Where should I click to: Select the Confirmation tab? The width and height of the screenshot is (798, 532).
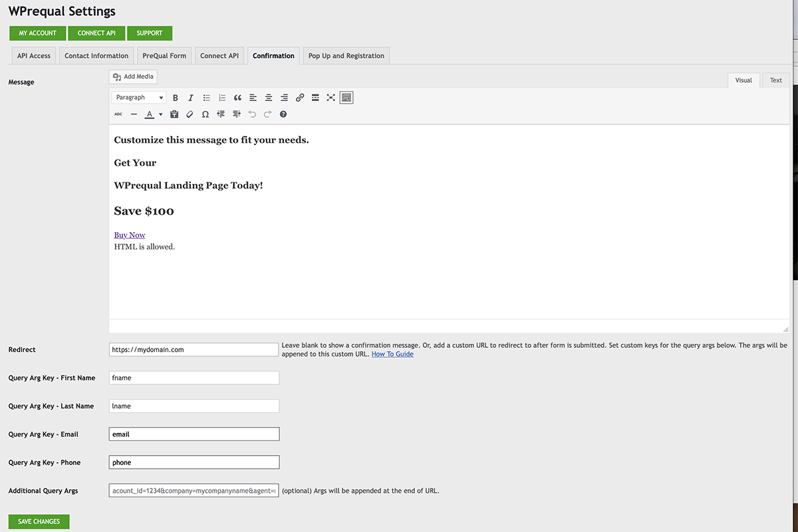tap(273, 56)
